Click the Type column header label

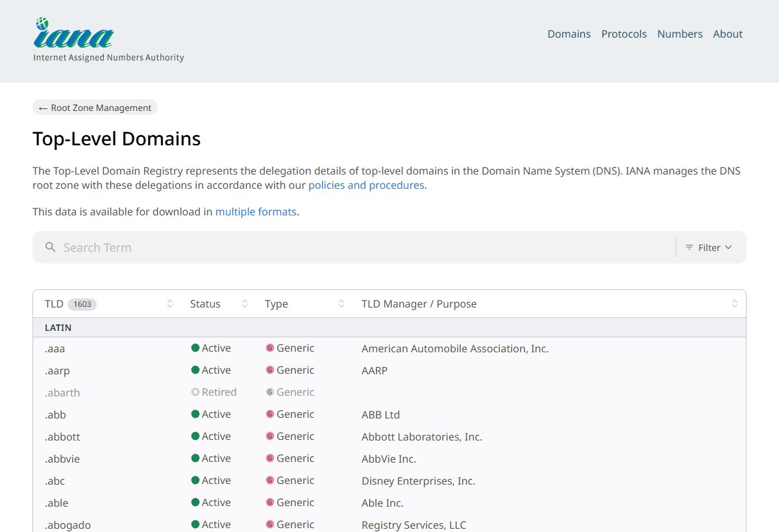point(276,304)
